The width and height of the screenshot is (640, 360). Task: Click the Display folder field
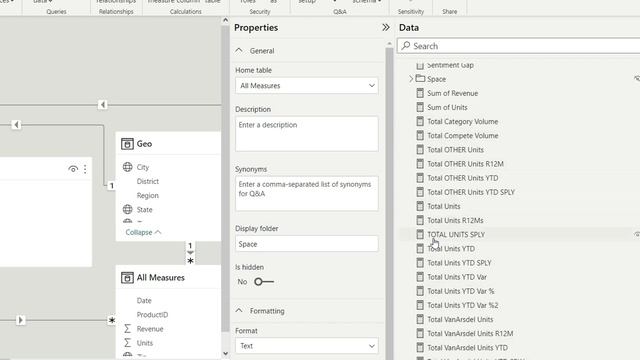click(x=307, y=244)
